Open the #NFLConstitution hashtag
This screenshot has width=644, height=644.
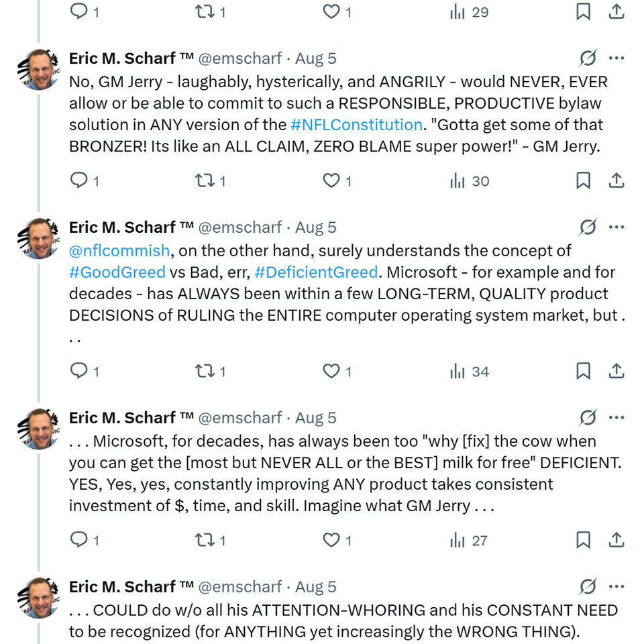click(x=356, y=125)
